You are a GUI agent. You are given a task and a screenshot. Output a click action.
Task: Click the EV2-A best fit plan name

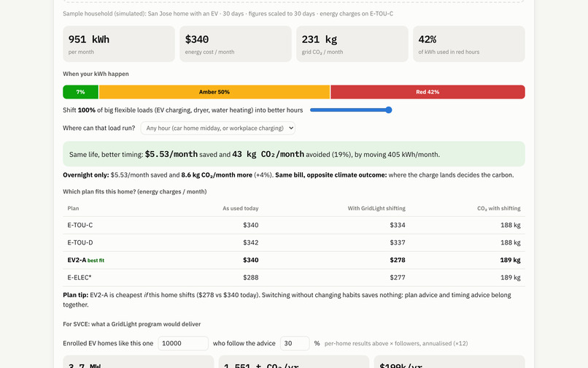pos(86,260)
